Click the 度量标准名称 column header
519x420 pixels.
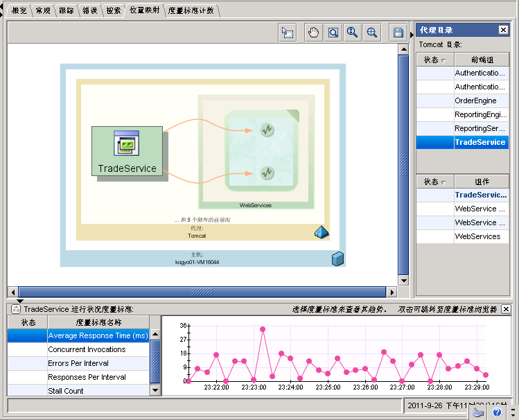point(98,322)
